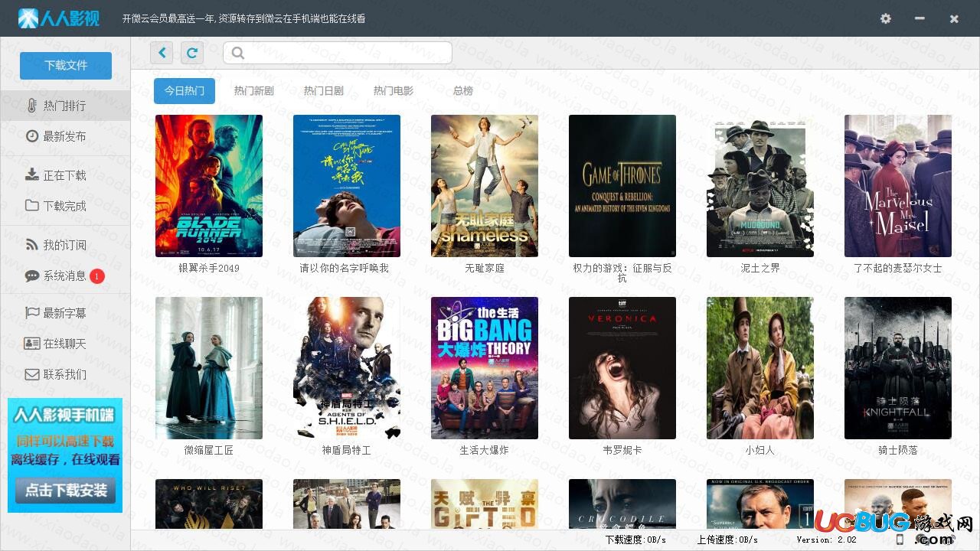Viewport: 980px width, 551px height.
Task: Click the clock icon beside 最新发布
Action: [32, 136]
